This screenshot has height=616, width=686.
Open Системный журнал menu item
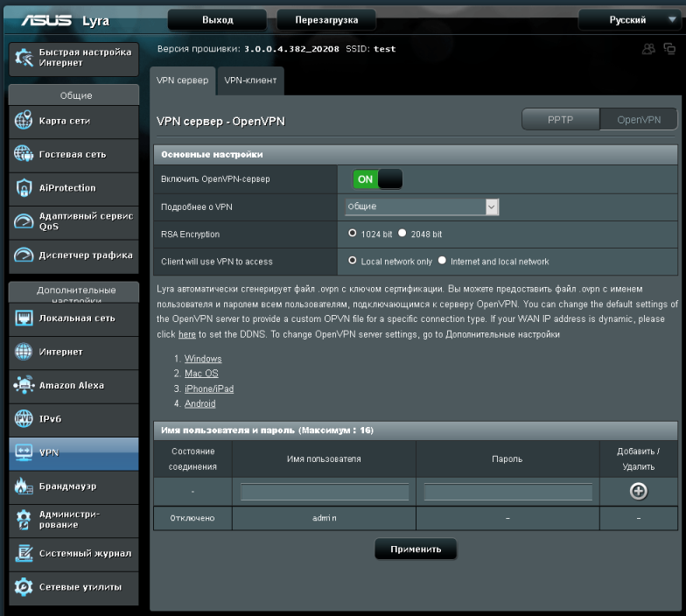tap(73, 554)
